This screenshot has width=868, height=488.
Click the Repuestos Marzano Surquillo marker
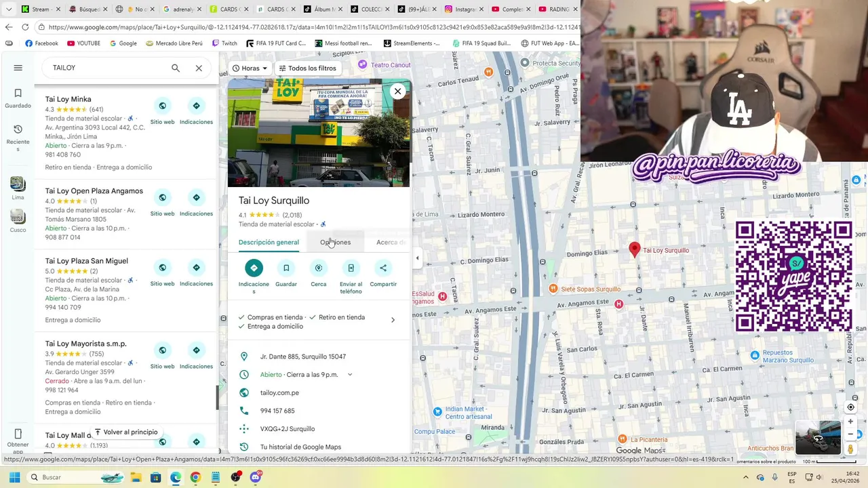755,355
